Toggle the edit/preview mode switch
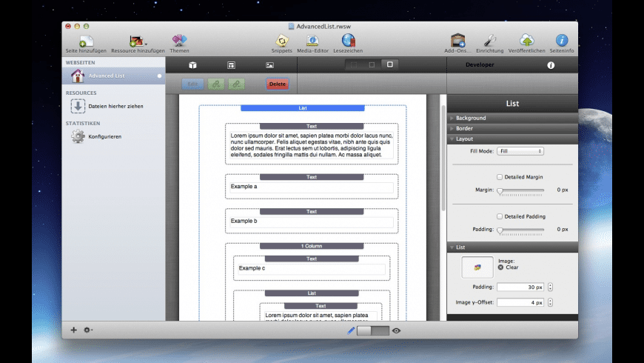 click(x=373, y=330)
